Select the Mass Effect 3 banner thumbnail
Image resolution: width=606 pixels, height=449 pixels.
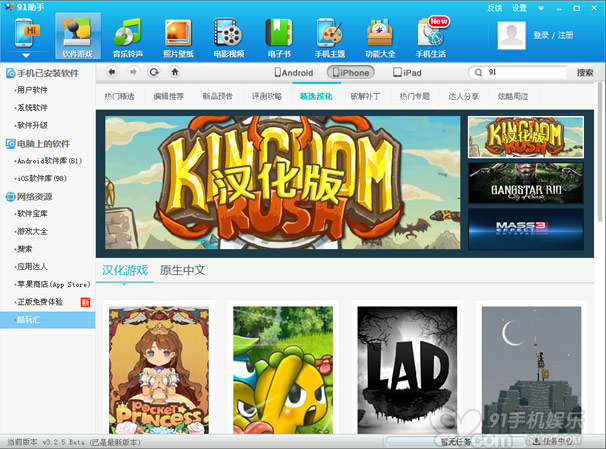(x=526, y=229)
